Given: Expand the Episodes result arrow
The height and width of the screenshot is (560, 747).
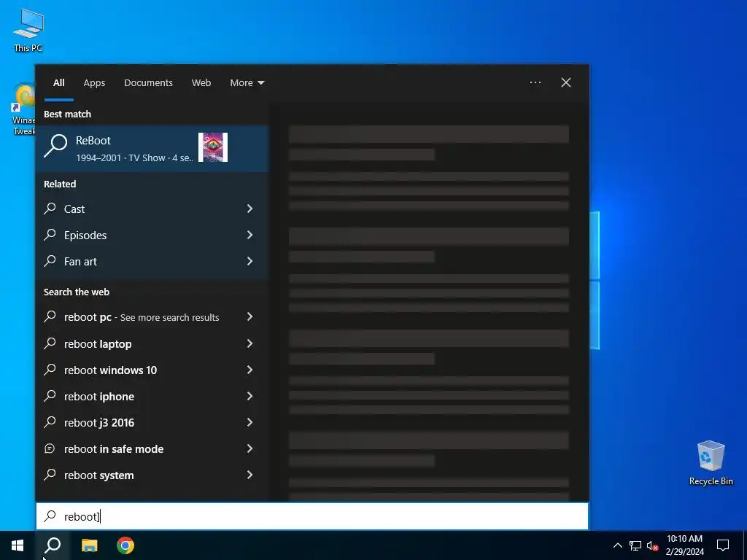Looking at the screenshot, I should [249, 235].
